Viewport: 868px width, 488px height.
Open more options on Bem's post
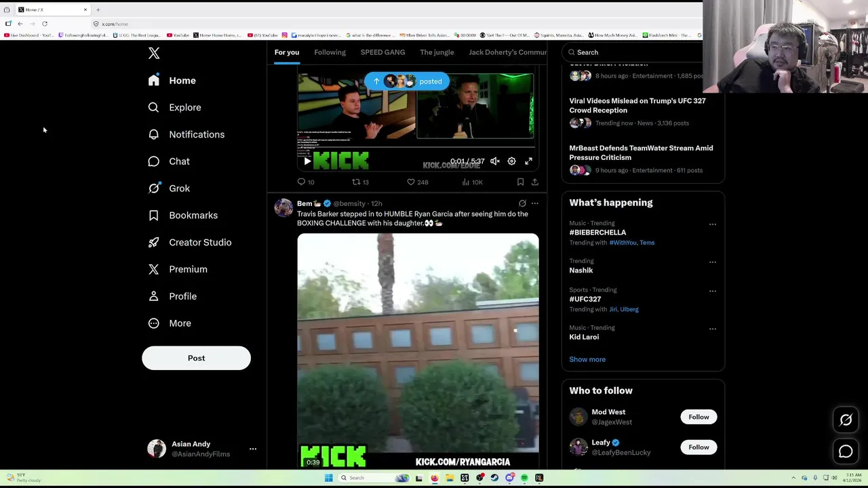pos(535,203)
